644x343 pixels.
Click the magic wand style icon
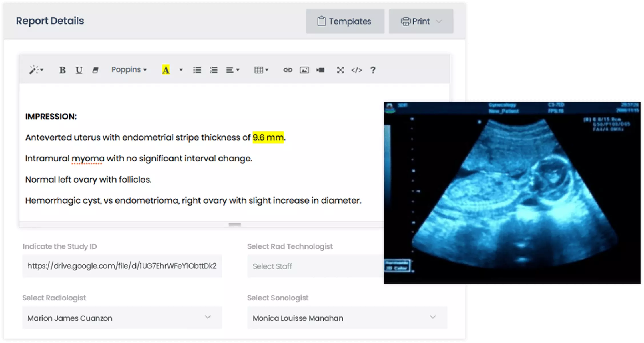pyautogui.click(x=34, y=69)
